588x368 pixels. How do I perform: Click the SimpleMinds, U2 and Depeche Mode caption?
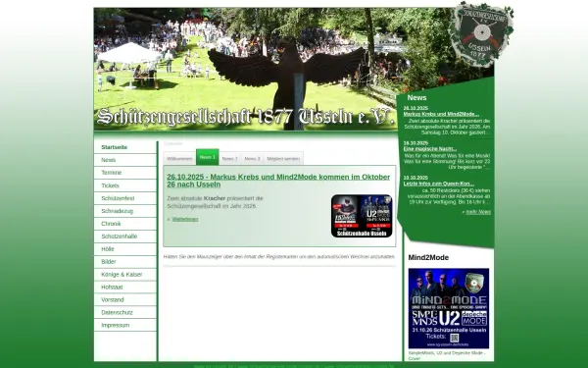point(447,355)
